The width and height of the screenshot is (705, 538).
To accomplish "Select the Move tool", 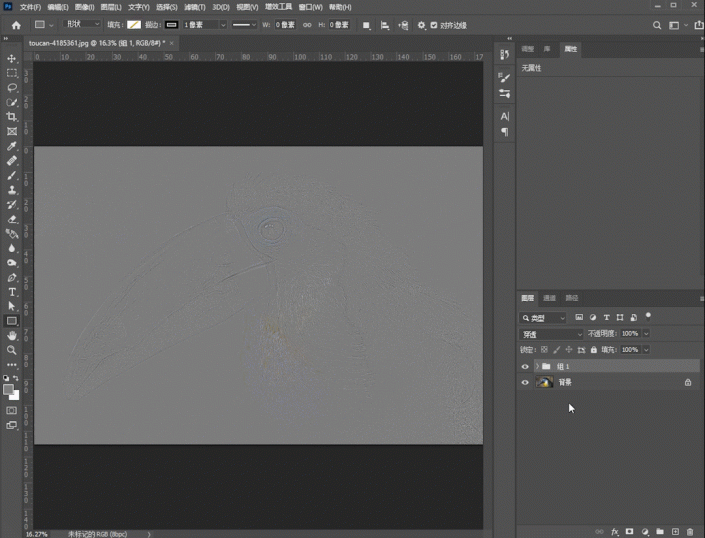I will point(12,59).
